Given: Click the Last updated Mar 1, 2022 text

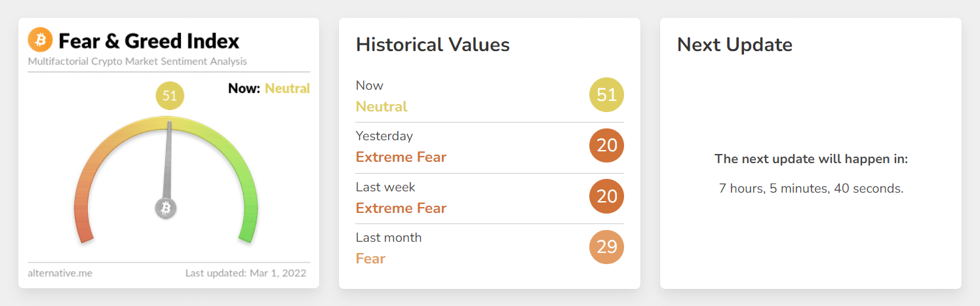Looking at the screenshot, I should point(246,273).
